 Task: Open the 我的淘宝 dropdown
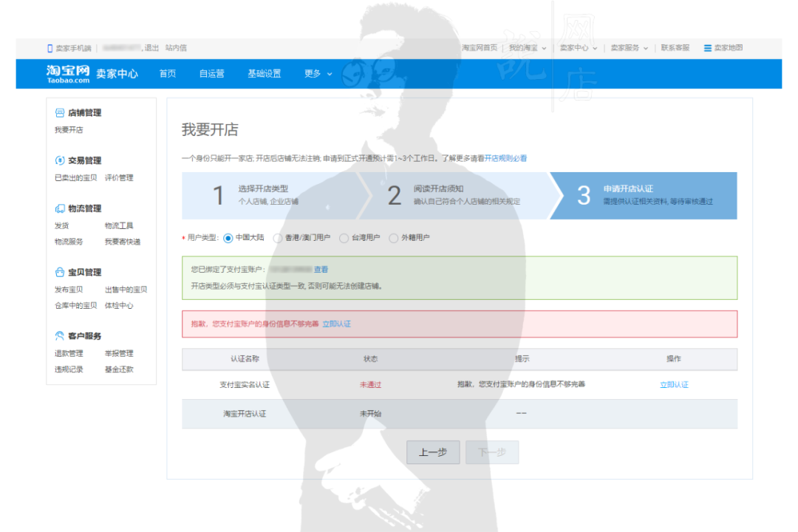tap(526, 47)
